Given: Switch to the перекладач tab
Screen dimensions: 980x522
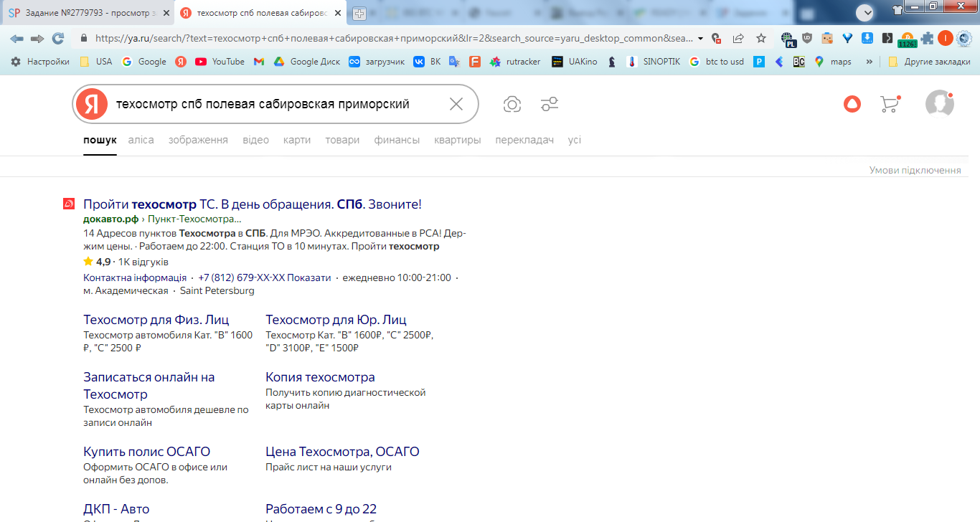Looking at the screenshot, I should point(524,140).
